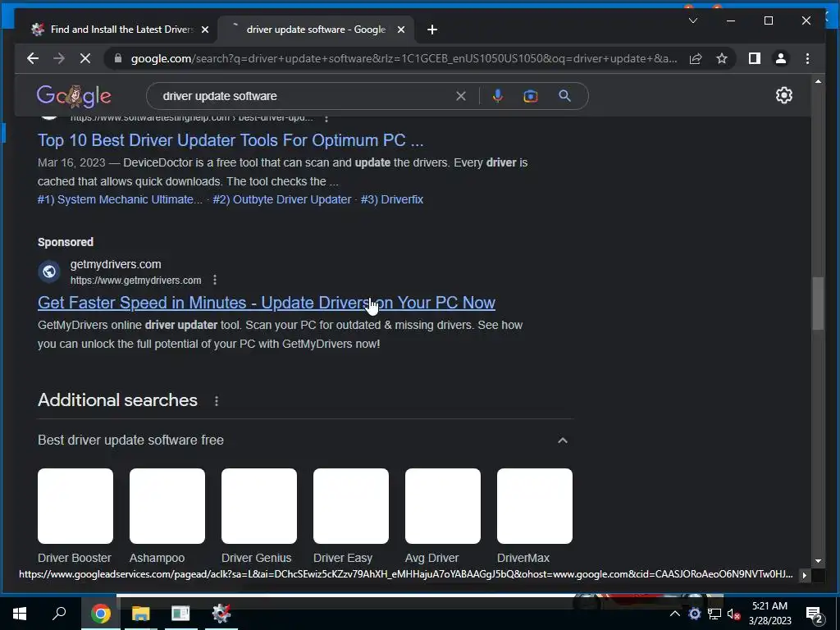Click the address bar URL
The width and height of the screenshot is (840, 630).
(404, 58)
